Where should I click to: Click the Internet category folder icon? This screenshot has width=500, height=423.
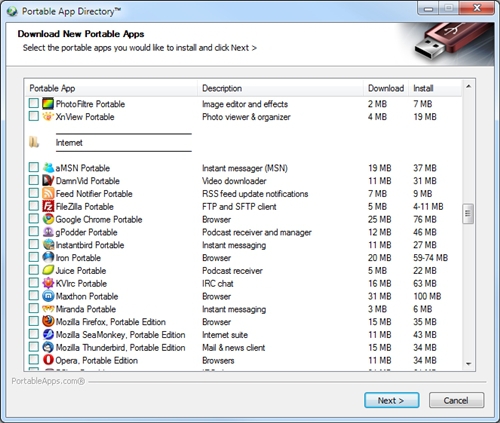(x=34, y=142)
